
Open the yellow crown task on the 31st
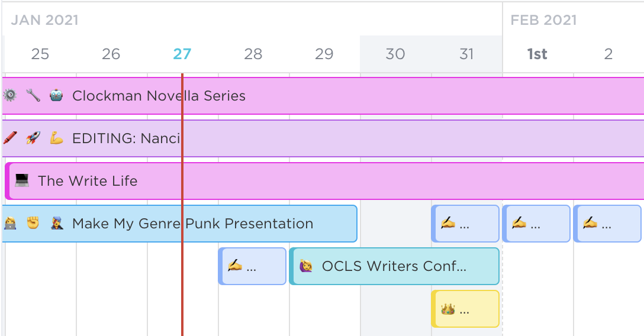tap(465, 309)
